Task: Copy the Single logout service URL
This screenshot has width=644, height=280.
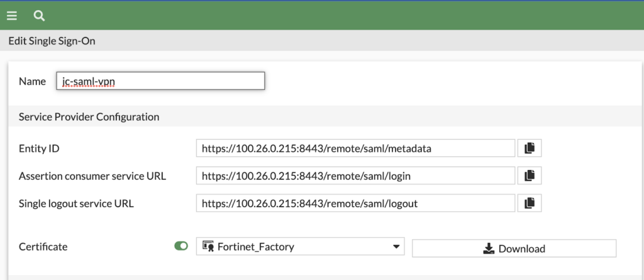Action: pos(530,203)
